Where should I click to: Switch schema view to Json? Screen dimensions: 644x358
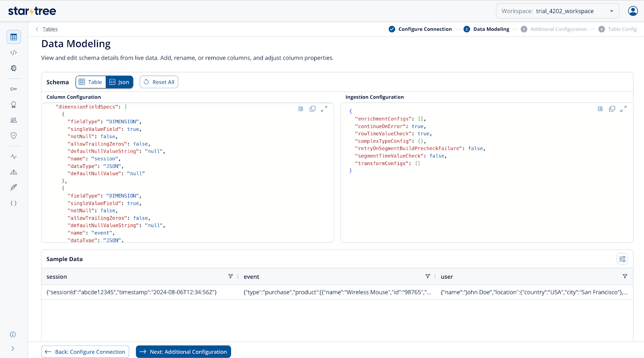(120, 82)
